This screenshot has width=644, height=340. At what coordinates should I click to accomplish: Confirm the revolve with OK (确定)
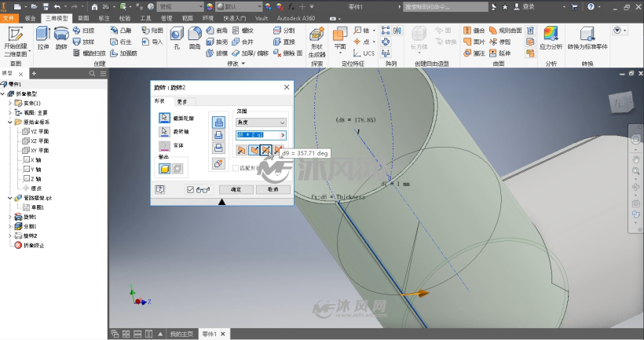pos(236,189)
